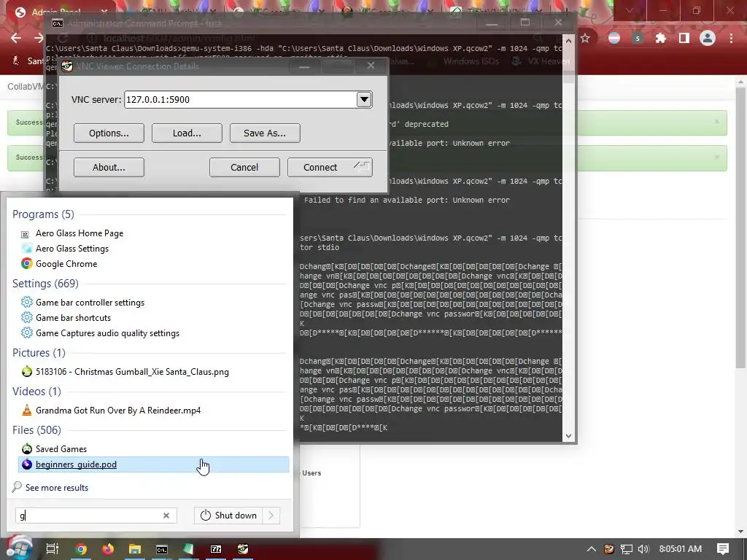Switch to Admin Panel Chrome tab
The width and height of the screenshot is (747, 560).
tap(55, 12)
